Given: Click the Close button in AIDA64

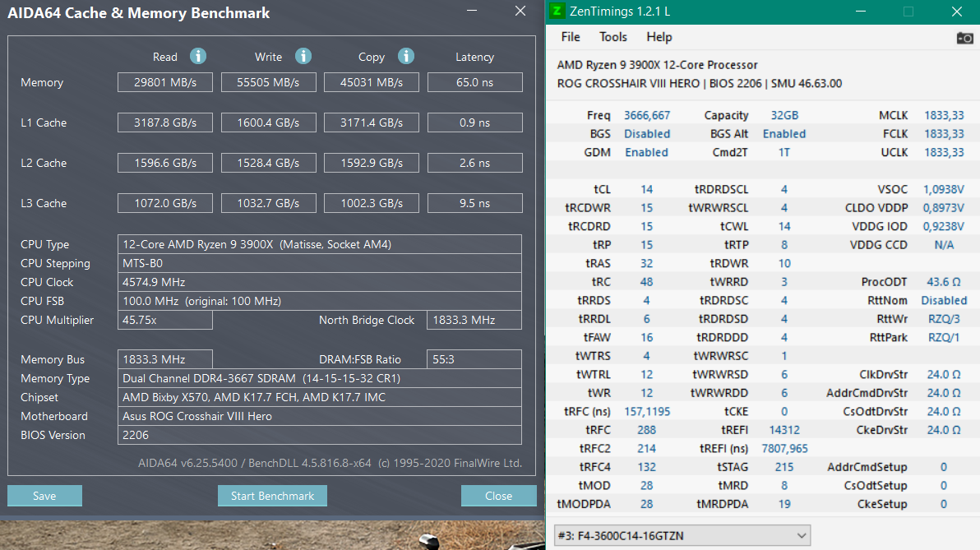Looking at the screenshot, I should tap(498, 496).
